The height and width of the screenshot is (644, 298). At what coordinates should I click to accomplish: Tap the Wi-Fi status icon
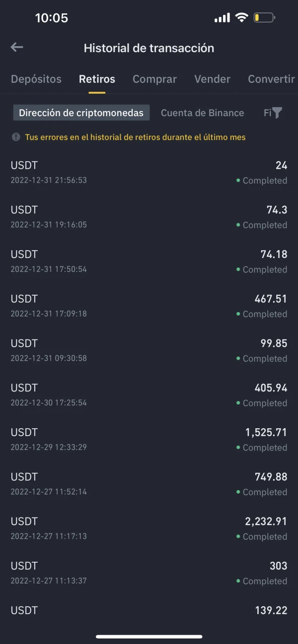point(241,18)
